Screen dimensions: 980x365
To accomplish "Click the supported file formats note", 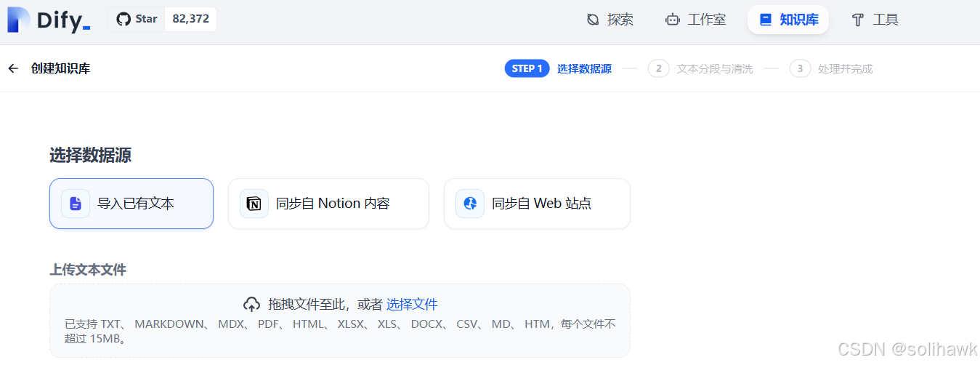I will tap(340, 331).
